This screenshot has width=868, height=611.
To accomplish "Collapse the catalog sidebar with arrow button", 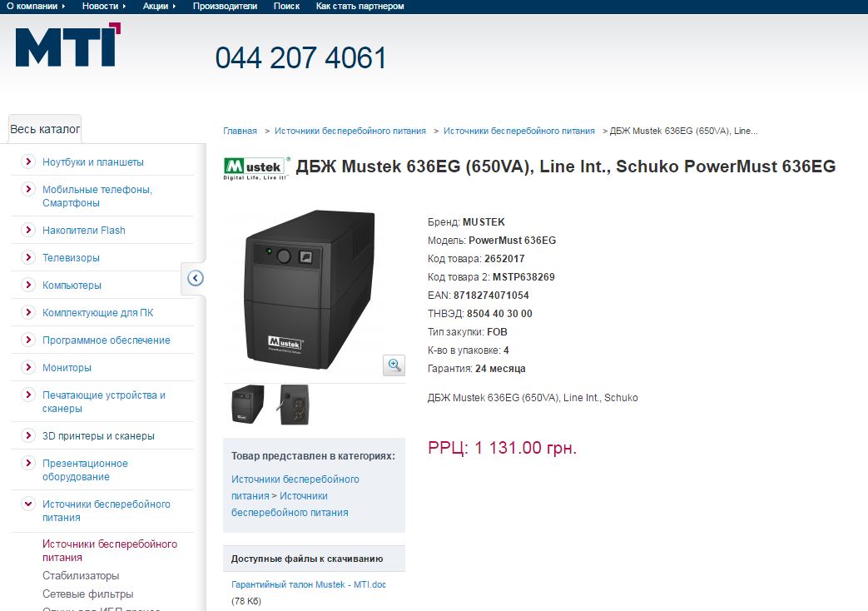I will [x=196, y=278].
